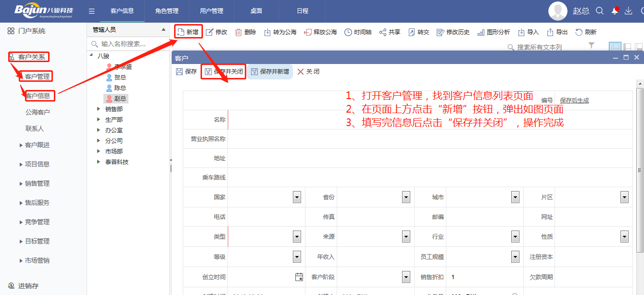Click the notification bell icon
644x295 pixels.
point(614,11)
